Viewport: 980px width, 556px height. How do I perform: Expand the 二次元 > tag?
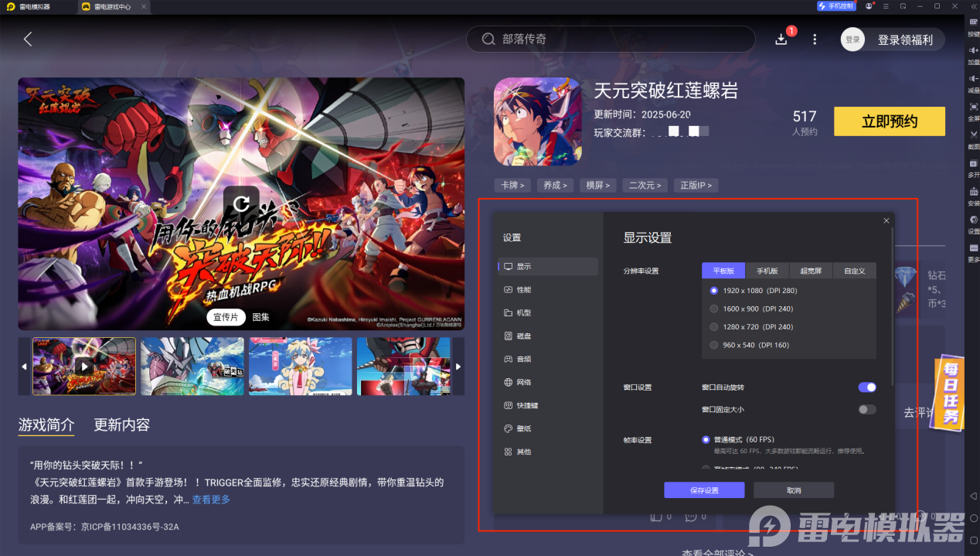point(645,186)
